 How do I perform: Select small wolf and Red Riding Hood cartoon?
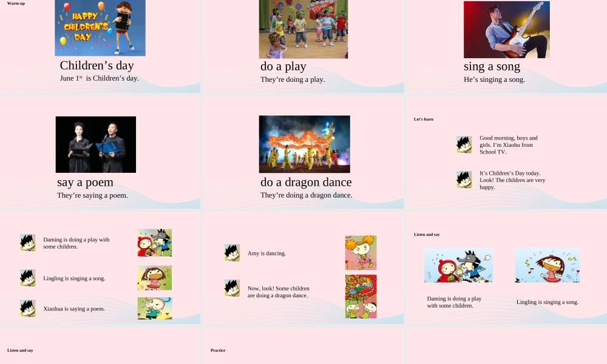(x=154, y=243)
